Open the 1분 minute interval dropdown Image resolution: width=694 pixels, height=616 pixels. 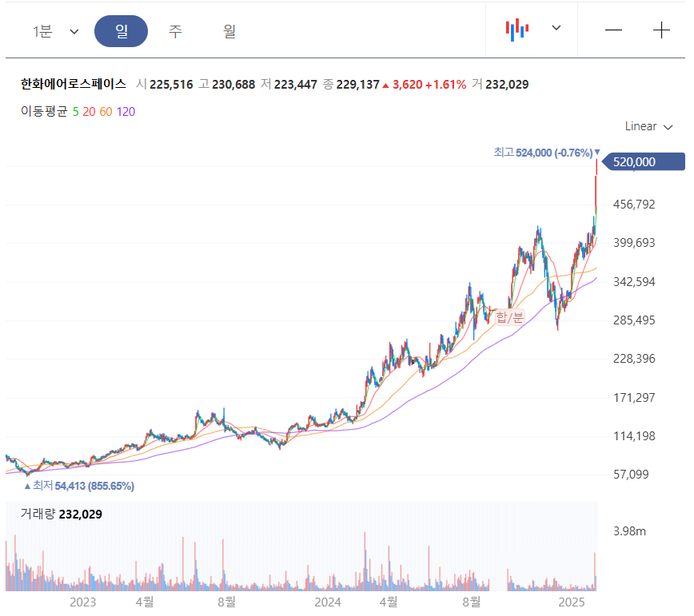(x=55, y=31)
